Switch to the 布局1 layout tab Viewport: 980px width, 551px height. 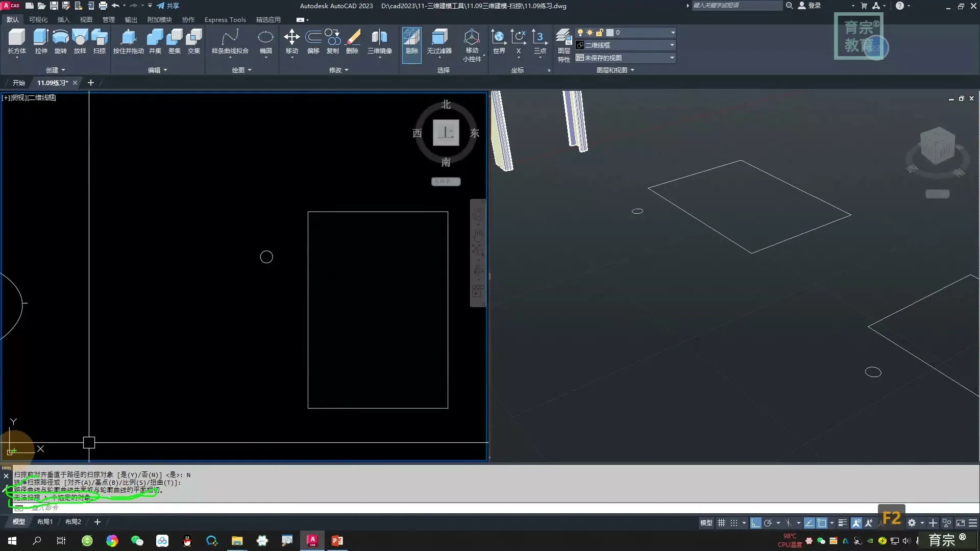[44, 522]
